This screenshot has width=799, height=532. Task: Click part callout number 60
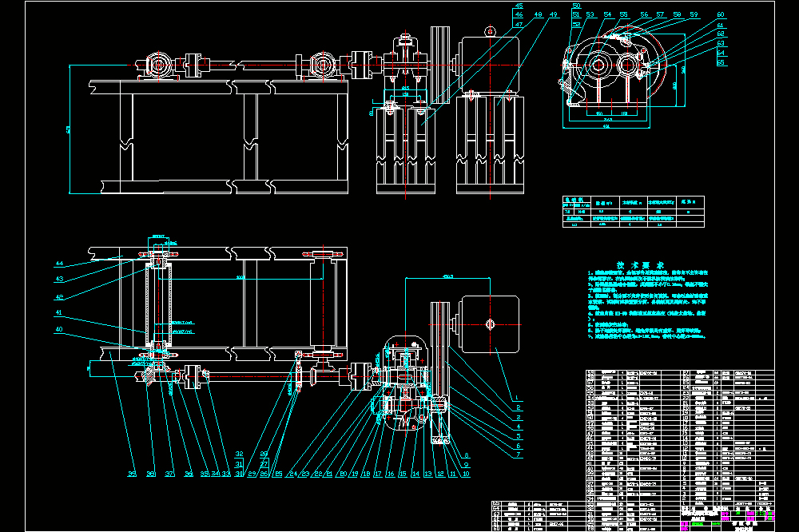721,14
